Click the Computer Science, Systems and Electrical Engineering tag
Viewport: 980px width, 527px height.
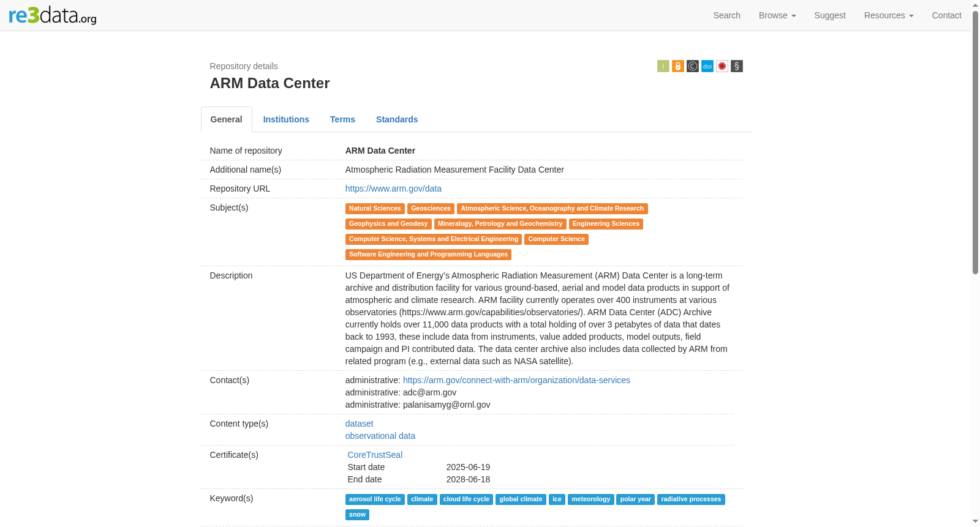(x=434, y=239)
